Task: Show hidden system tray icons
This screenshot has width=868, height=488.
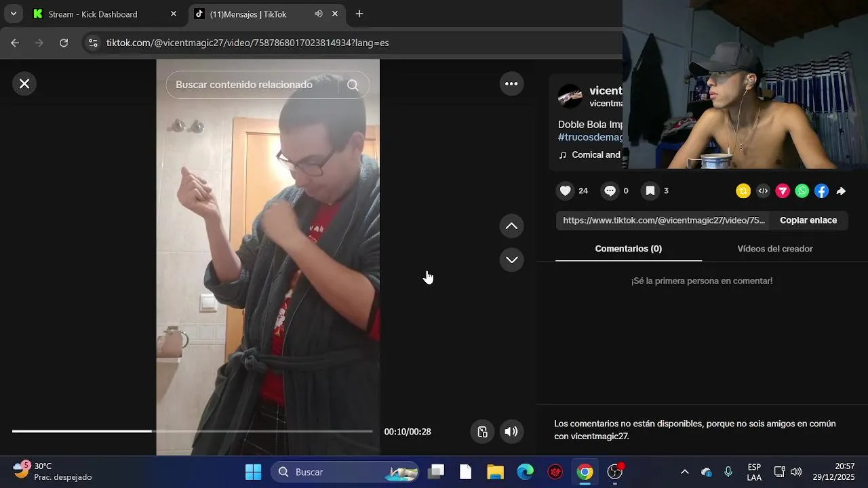Action: [x=685, y=472]
